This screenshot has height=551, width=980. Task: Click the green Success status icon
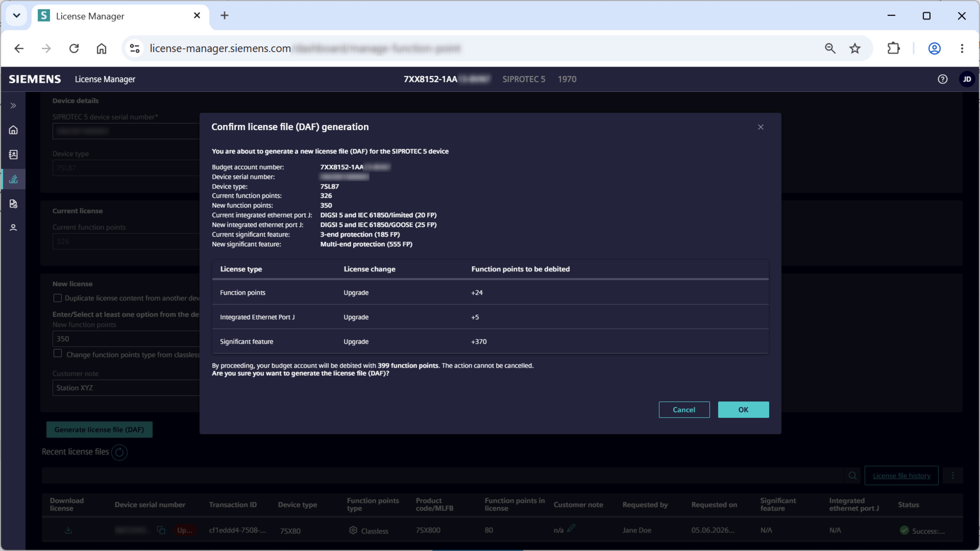coord(904,530)
